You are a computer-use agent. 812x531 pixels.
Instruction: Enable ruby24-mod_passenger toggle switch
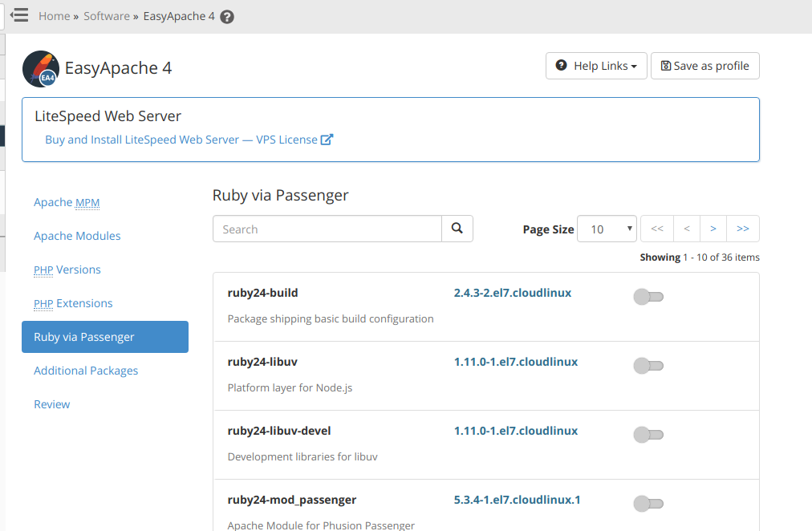click(x=648, y=505)
